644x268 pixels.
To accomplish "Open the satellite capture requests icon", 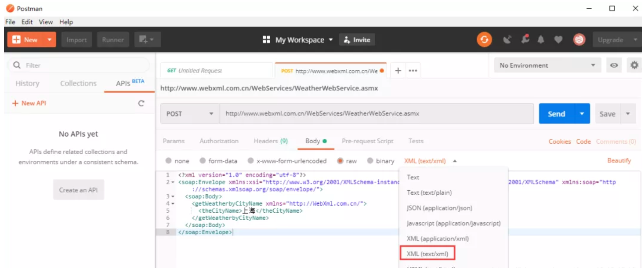I will tap(507, 40).
